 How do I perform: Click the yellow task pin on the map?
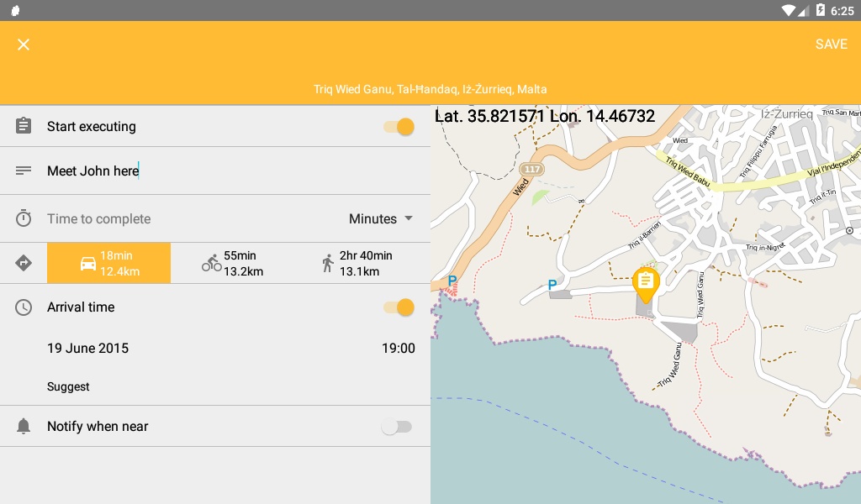tap(646, 285)
